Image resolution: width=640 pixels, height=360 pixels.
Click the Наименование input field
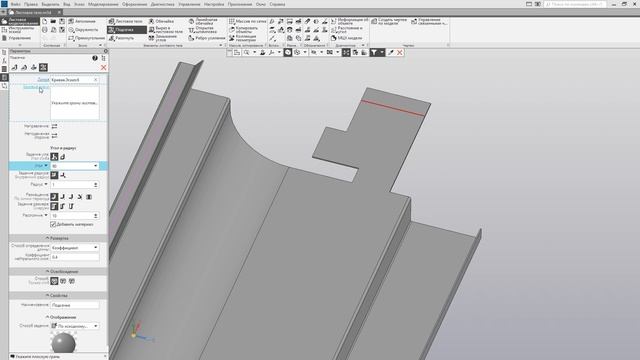[75, 305]
